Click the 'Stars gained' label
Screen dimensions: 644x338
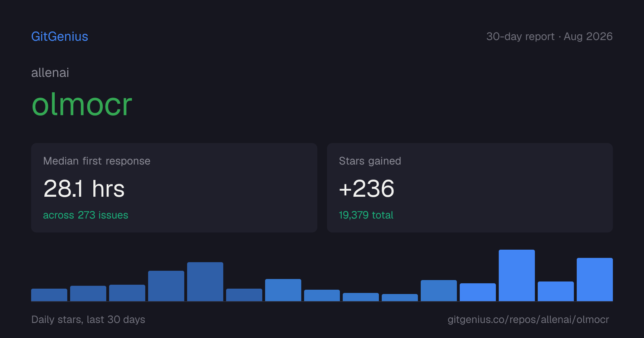pos(370,161)
